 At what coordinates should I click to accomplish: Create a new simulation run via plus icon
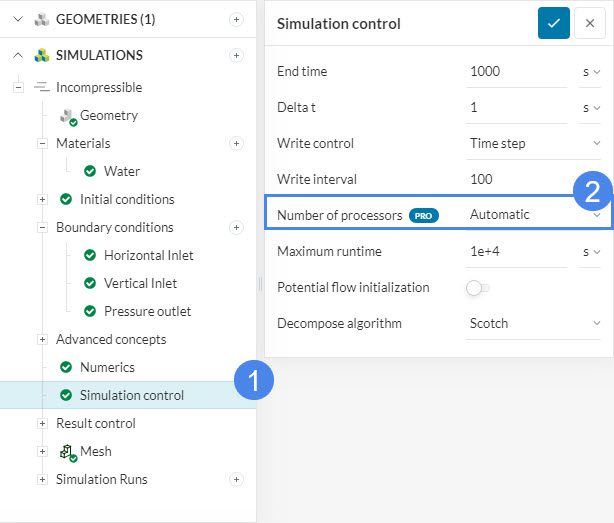click(x=236, y=479)
